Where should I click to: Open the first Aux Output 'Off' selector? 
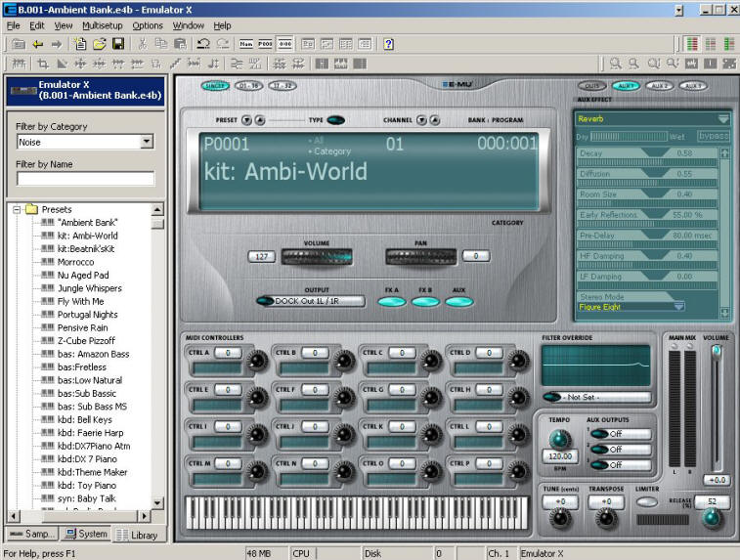point(621,434)
